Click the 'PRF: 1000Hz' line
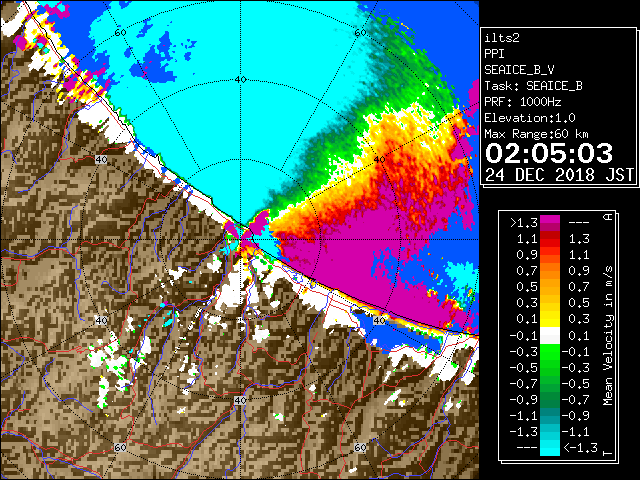 pos(523,102)
